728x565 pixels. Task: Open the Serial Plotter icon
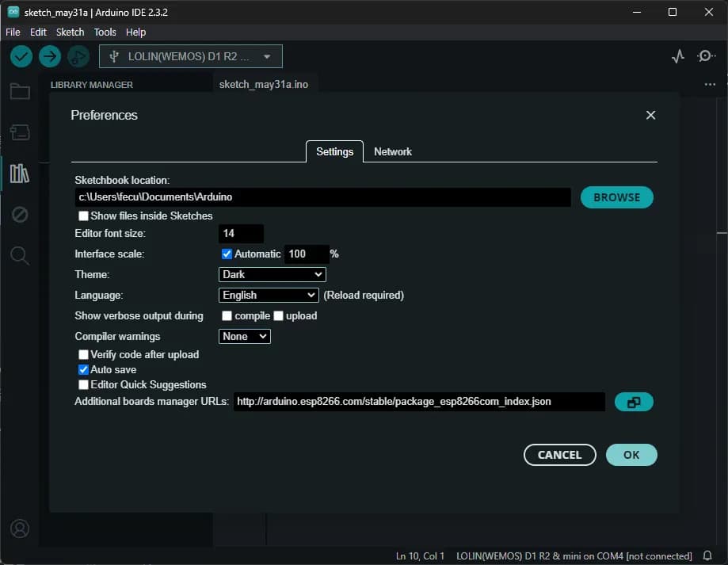677,56
